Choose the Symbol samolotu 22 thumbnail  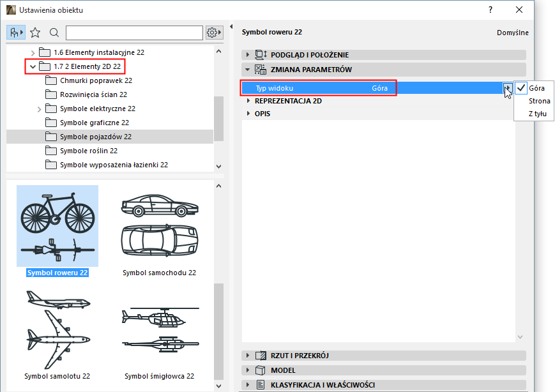[57, 329]
